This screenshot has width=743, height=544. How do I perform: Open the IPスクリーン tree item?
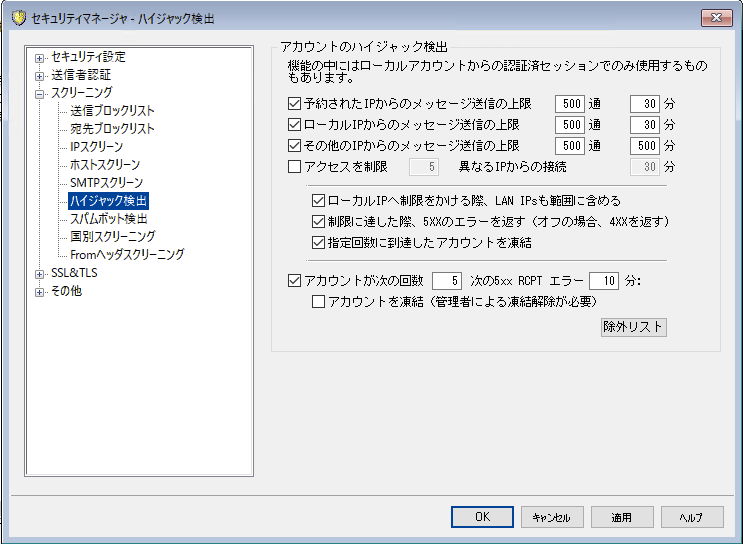pos(97,147)
